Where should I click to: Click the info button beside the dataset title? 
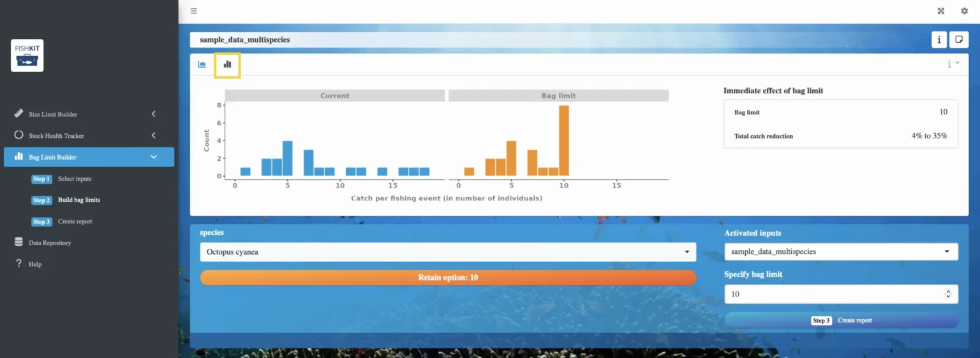[939, 40]
